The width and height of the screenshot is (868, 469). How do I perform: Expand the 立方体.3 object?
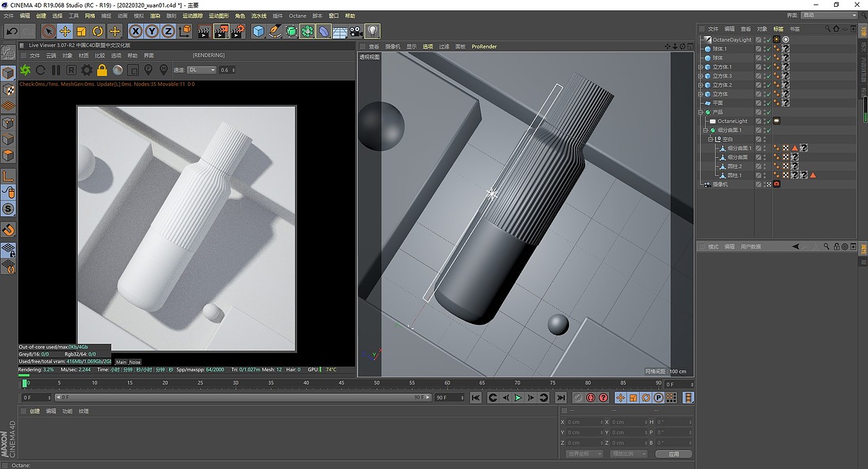click(x=701, y=76)
